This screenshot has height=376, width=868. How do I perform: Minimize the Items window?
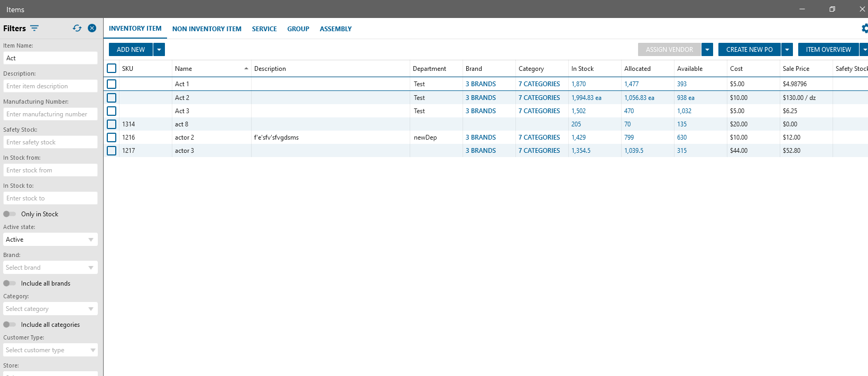802,9
